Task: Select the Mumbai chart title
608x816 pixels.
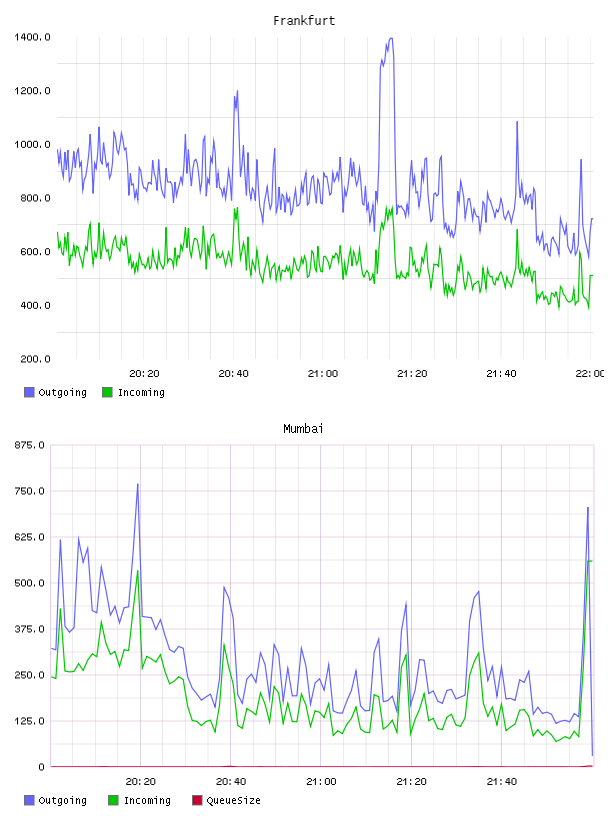Action: pos(303,429)
